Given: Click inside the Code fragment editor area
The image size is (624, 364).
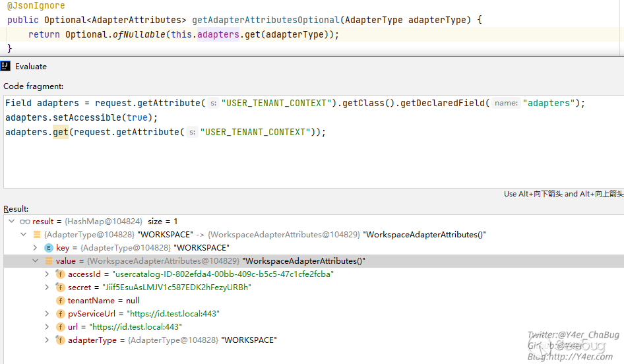Looking at the screenshot, I should pos(313,142).
